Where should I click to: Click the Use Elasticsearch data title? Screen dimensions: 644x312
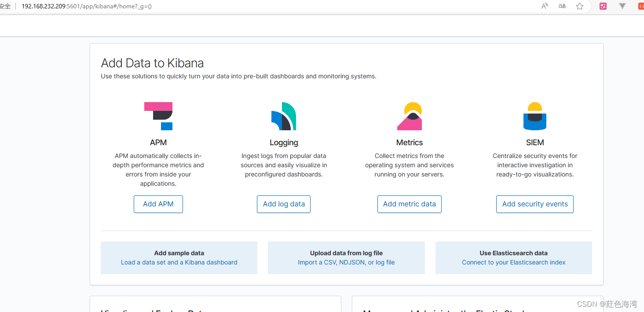point(514,253)
